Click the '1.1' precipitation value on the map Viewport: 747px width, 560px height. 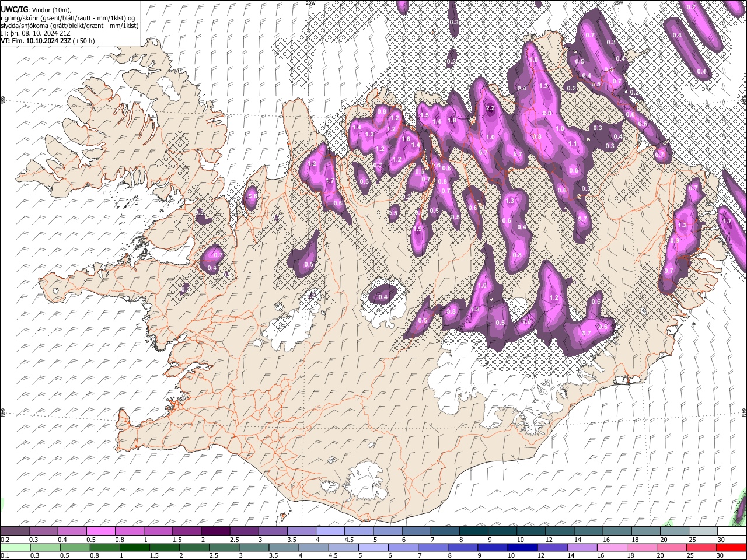coord(573,143)
